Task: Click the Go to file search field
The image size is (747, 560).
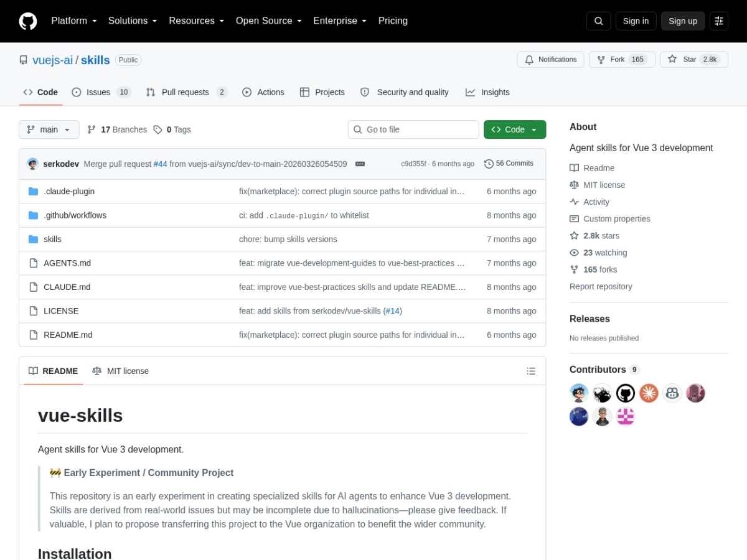Action: [413, 129]
